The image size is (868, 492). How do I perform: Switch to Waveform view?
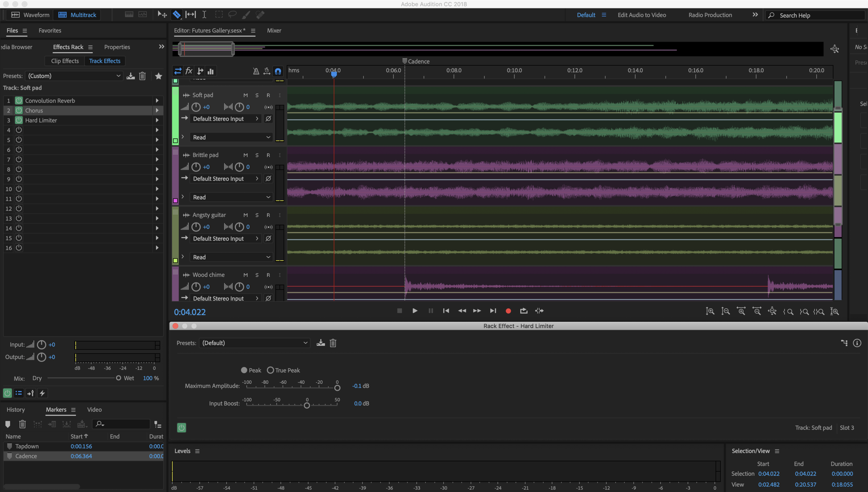coord(30,15)
